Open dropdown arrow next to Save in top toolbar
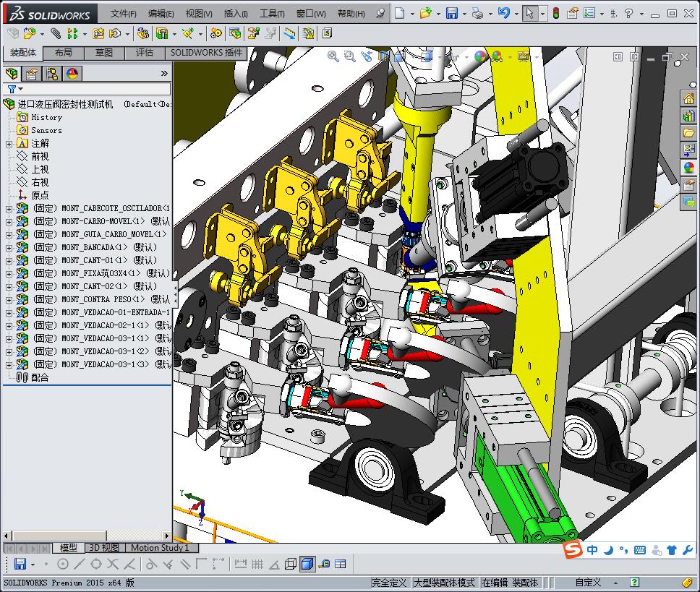The width and height of the screenshot is (700, 592). click(x=464, y=14)
